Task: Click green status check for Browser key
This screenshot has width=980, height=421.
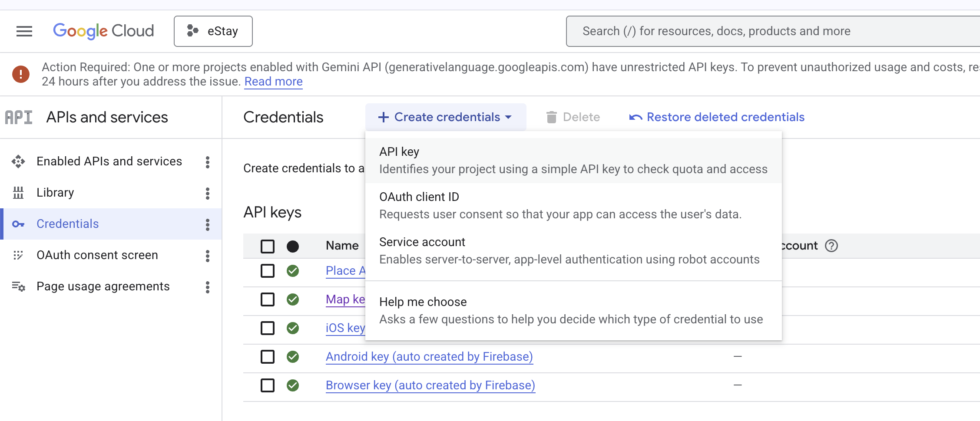Action: [293, 385]
